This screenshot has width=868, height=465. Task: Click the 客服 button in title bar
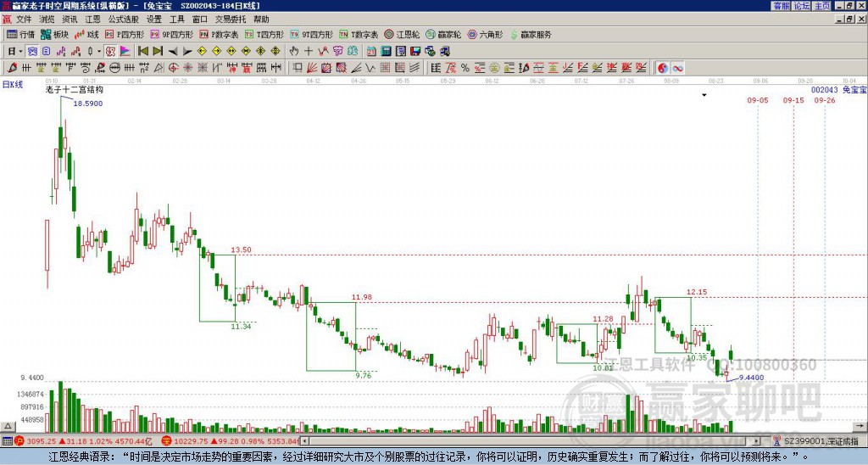click(x=782, y=6)
